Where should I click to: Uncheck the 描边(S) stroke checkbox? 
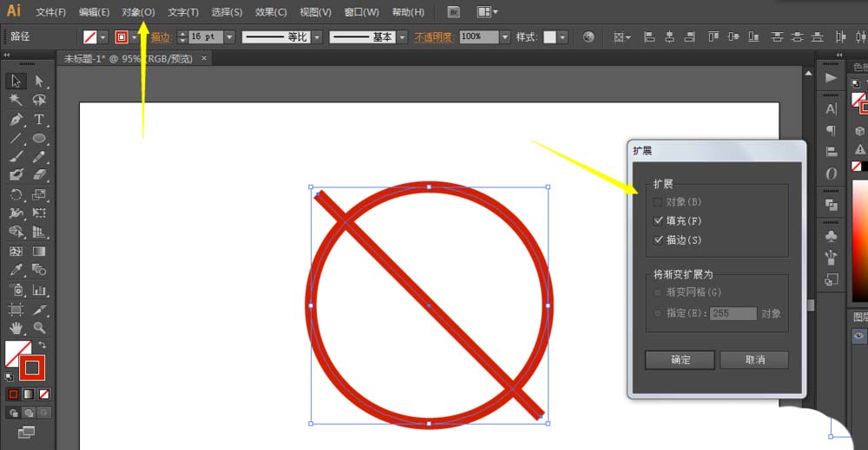658,240
